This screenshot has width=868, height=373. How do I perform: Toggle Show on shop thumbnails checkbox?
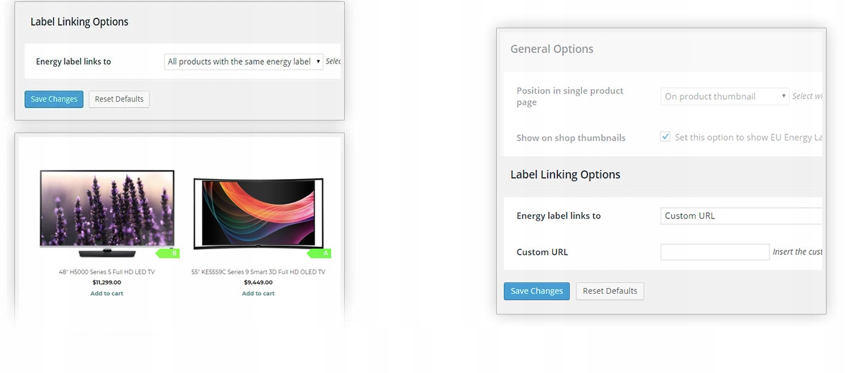(x=665, y=137)
